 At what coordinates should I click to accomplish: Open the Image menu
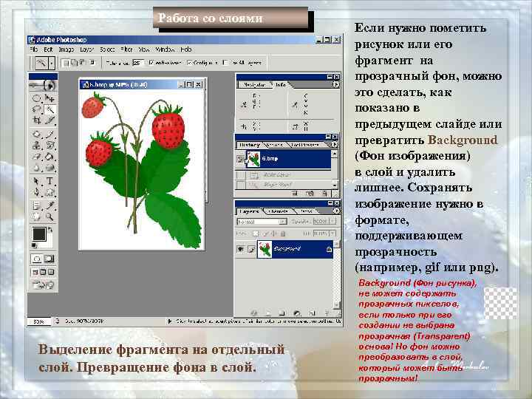point(66,50)
